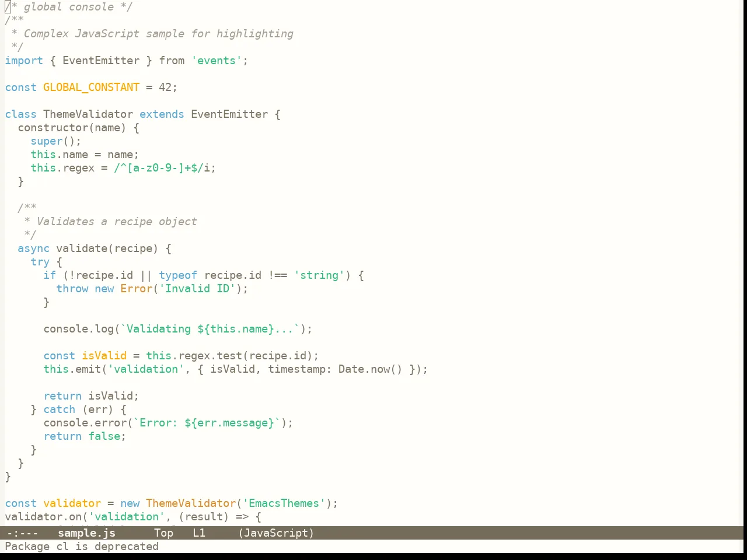Image resolution: width=747 pixels, height=560 pixels.
Task: Click the '/* global console */' comment line
Action: (x=69, y=6)
